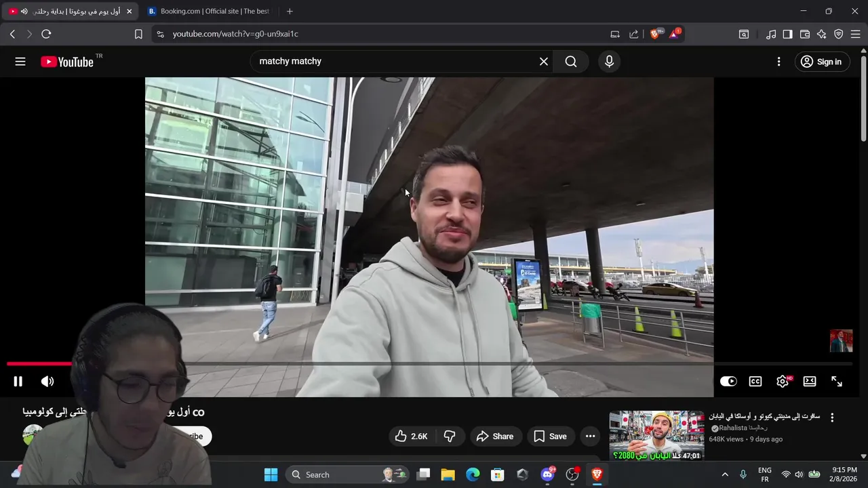This screenshot has height=488, width=868.
Task: Open the browser main menu
Action: pos(855,34)
